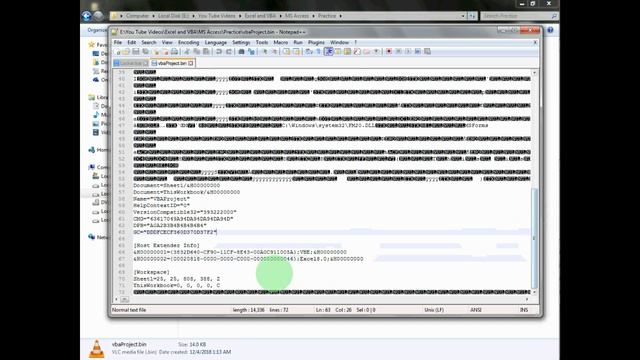The image size is (640, 360).
Task: Click the Cut toolbar icon
Action: (187, 51)
